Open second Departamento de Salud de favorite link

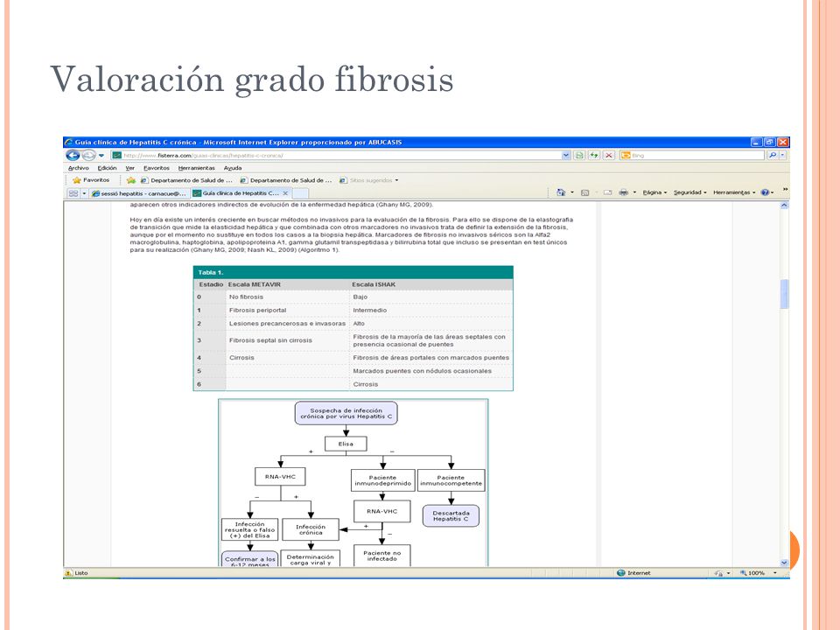pyautogui.click(x=286, y=180)
